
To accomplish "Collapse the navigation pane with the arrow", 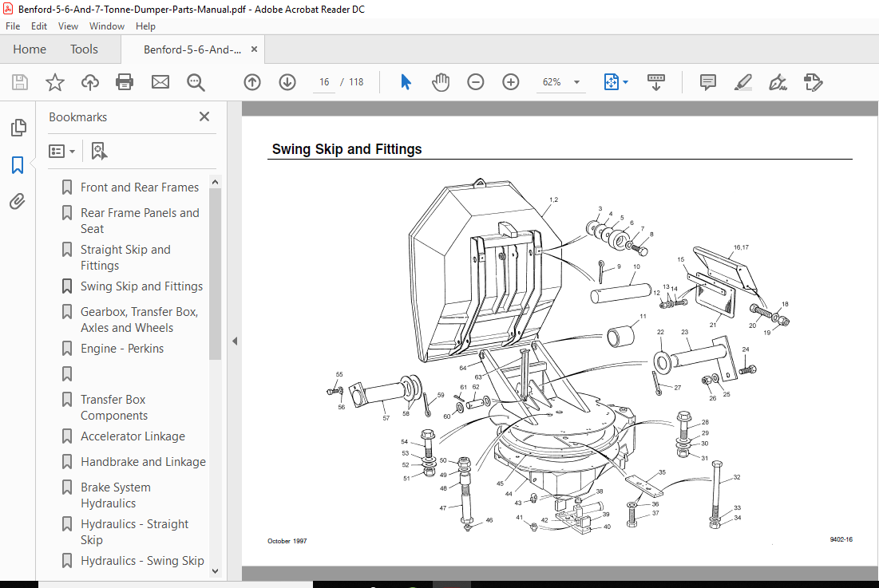I will pyautogui.click(x=235, y=341).
